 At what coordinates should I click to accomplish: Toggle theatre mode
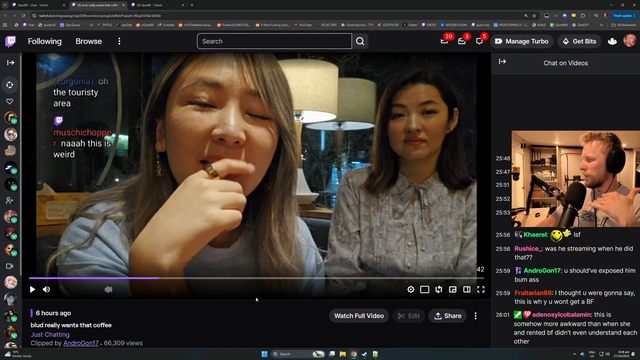click(x=424, y=289)
